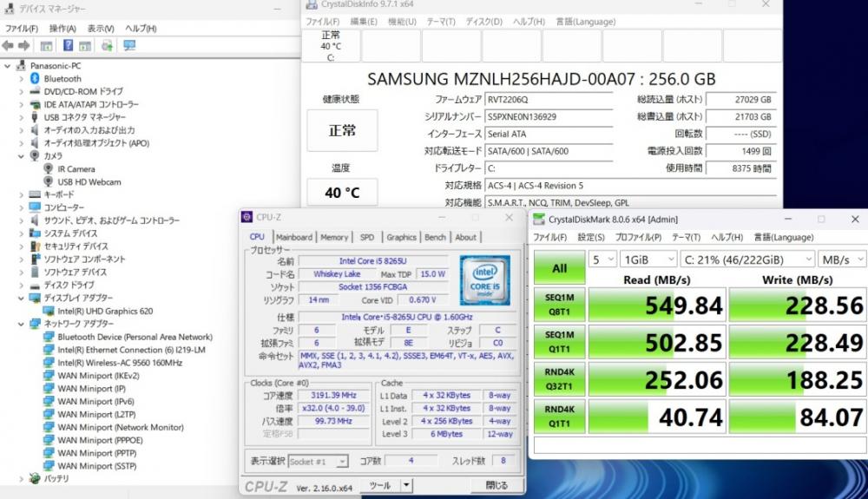Viewport: 868px width, 499px height.
Task: Expand the ディスク ドライブ category
Action: [x=21, y=285]
